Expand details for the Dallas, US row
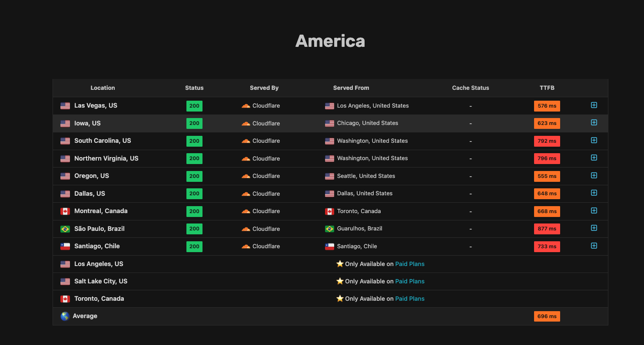The image size is (644, 345). click(x=594, y=193)
